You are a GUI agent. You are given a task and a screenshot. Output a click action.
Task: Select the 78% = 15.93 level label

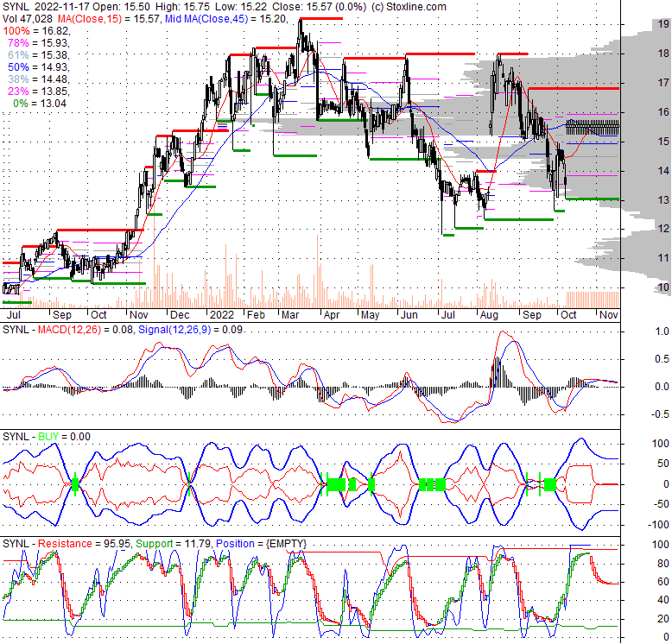click(39, 43)
